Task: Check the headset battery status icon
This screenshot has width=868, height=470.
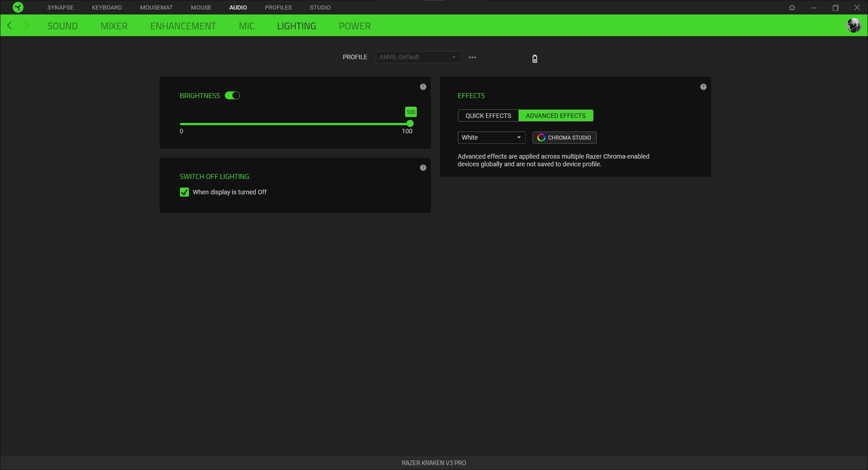Action: [534, 59]
